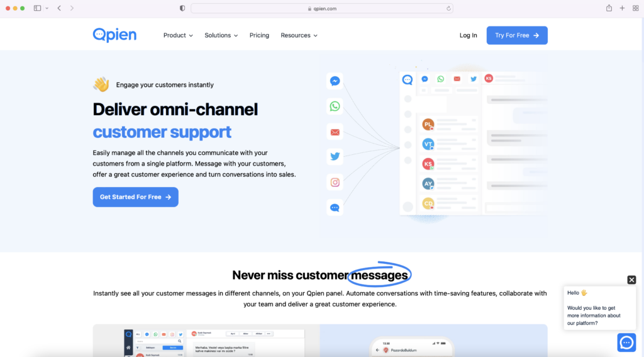The height and width of the screenshot is (357, 644).
Task: Click the Log In link
Action: [468, 35]
